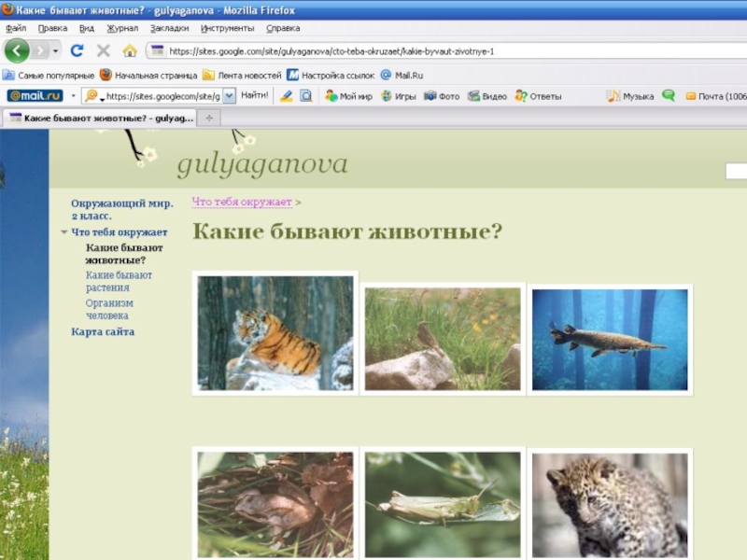Click the Stop loading X icon
The height and width of the screenshot is (560, 747).
click(103, 50)
